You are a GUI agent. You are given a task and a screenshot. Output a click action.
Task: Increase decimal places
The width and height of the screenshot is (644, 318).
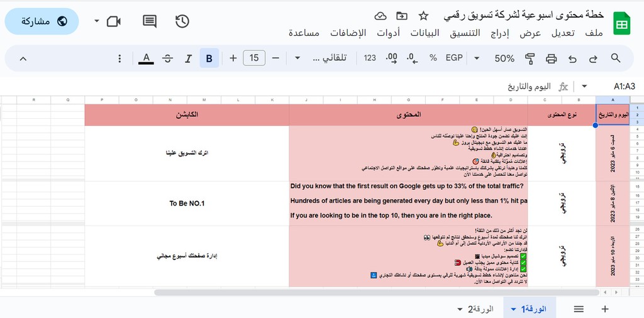coord(391,58)
